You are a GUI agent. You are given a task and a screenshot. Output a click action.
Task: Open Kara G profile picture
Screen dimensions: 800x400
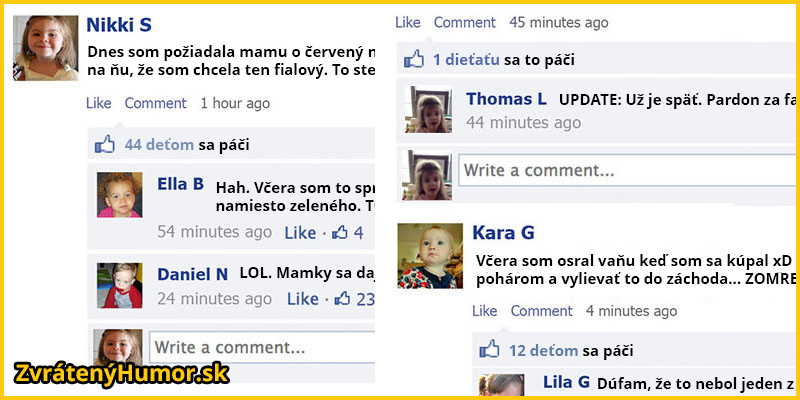[x=430, y=256]
